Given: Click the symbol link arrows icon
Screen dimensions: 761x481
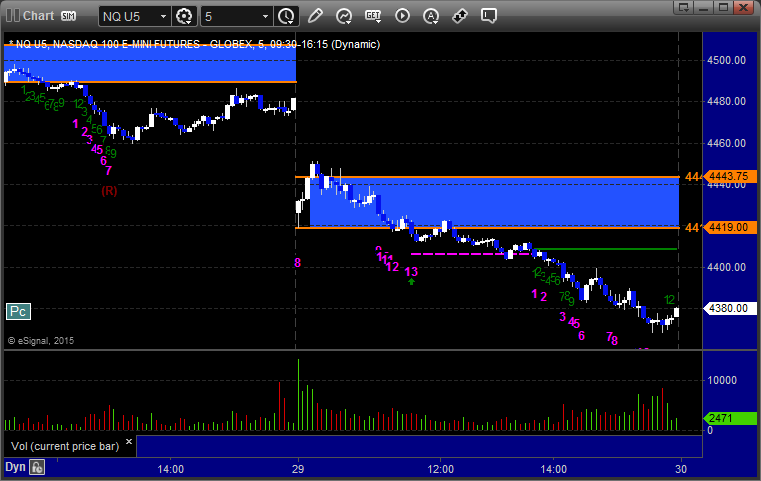Looking at the screenshot, I should point(460,16).
